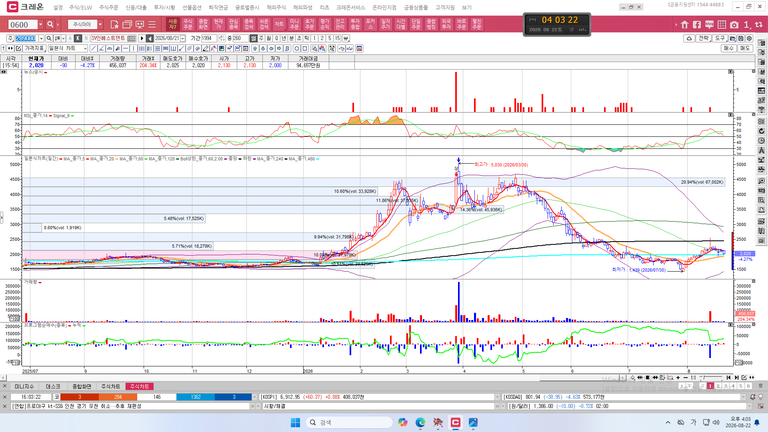Click the 매도 sell button

745,48
